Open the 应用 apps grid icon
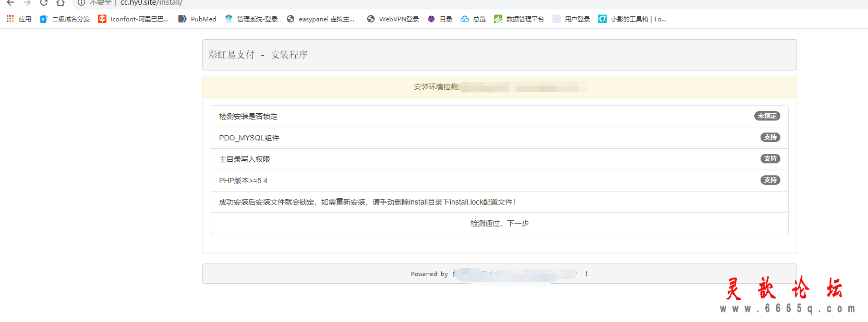868x322 pixels. [19, 19]
